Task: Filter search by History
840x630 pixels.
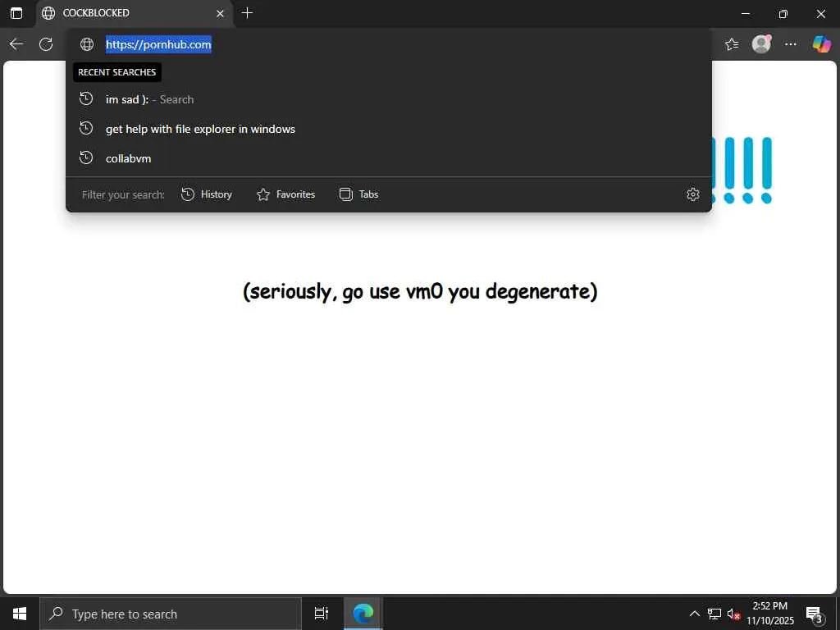Action: click(x=207, y=194)
